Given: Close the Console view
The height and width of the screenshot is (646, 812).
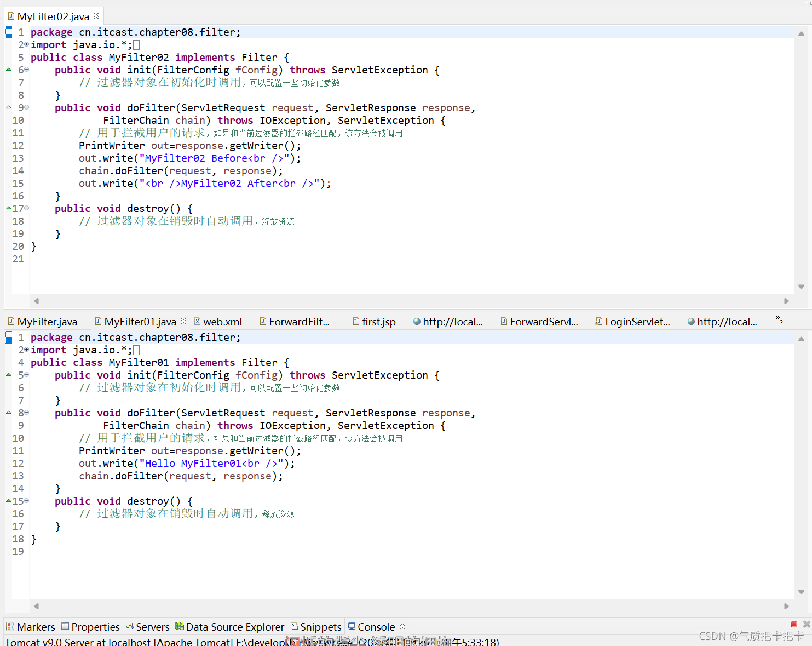Looking at the screenshot, I should [402, 626].
